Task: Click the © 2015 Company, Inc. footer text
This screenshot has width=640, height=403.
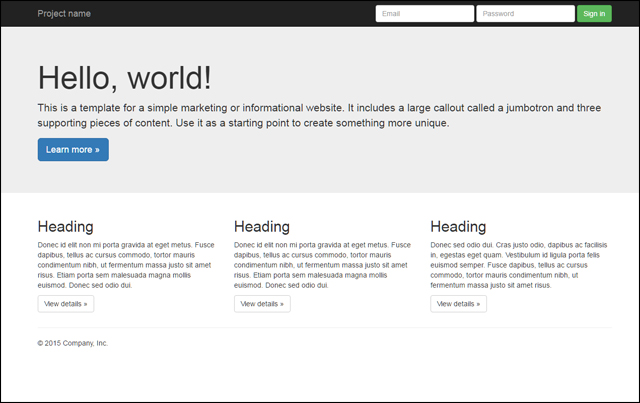Action: coord(73,343)
